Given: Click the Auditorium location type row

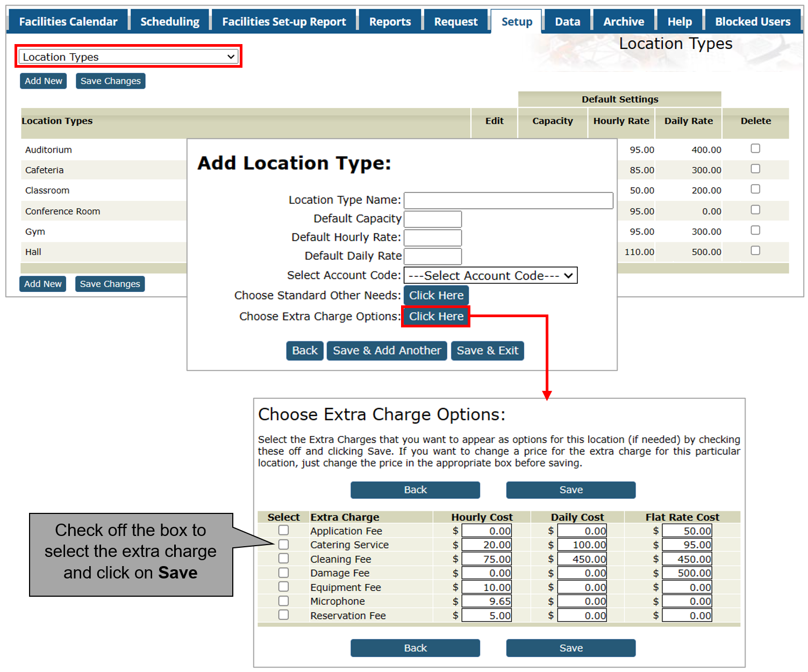Looking at the screenshot, I should [48, 150].
